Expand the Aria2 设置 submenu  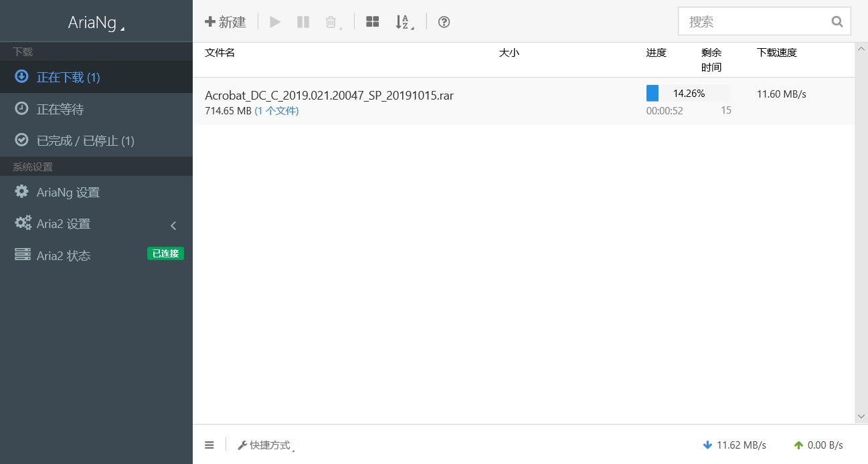(96, 224)
